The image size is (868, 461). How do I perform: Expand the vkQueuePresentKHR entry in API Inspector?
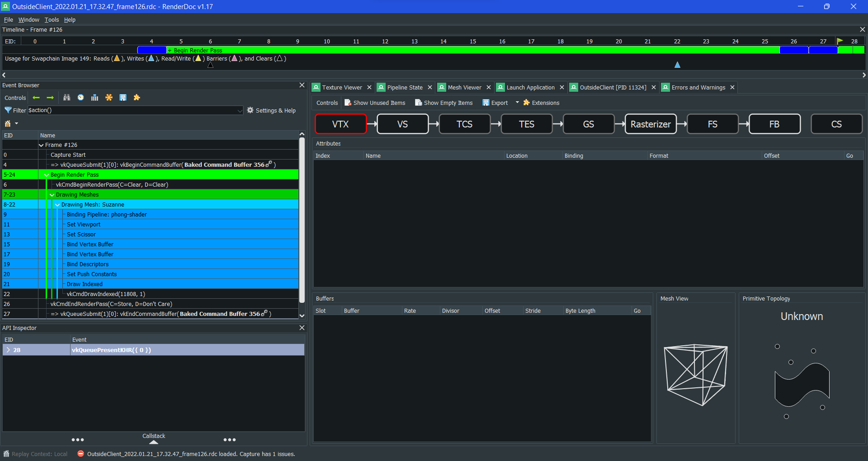click(8, 349)
